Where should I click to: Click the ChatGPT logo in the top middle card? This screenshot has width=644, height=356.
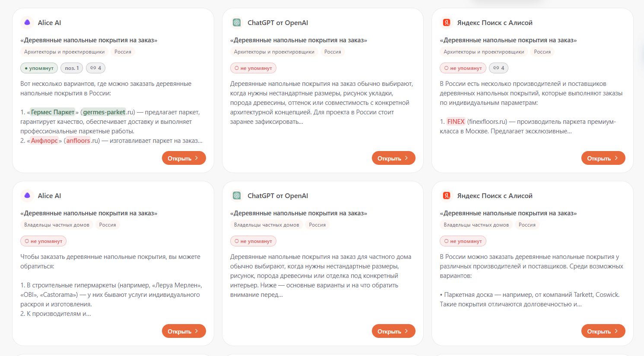tap(237, 22)
